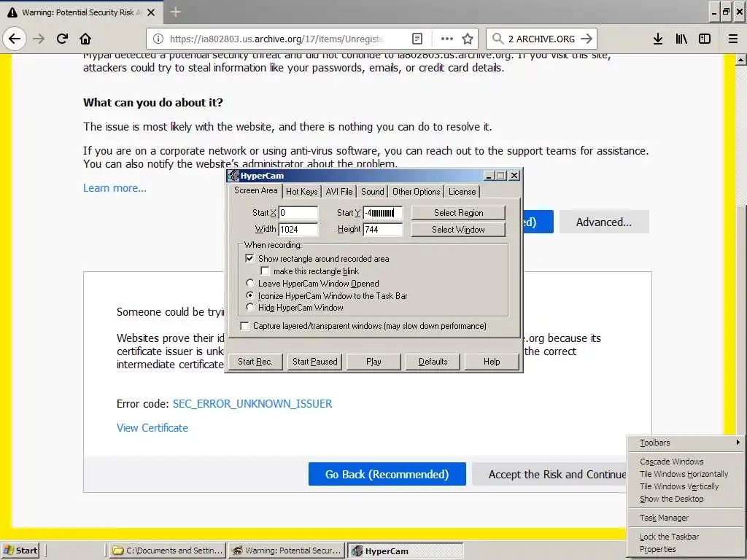Click the browser forward arrow
This screenshot has height=560, width=747.
coord(39,39)
